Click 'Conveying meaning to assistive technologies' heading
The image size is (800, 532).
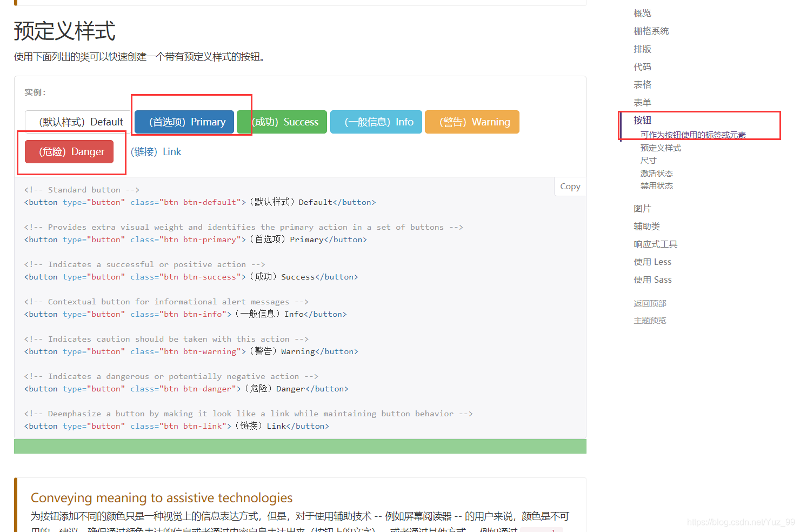point(162,498)
